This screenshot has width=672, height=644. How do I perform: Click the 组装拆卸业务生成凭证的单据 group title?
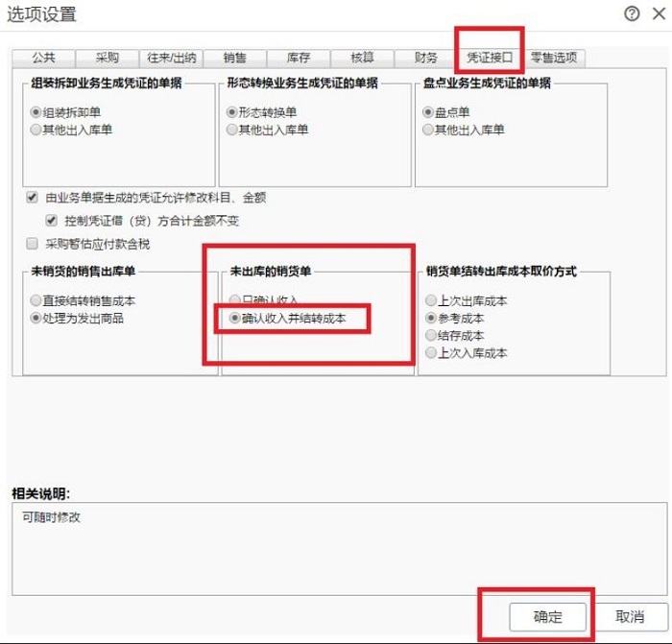[x=107, y=83]
